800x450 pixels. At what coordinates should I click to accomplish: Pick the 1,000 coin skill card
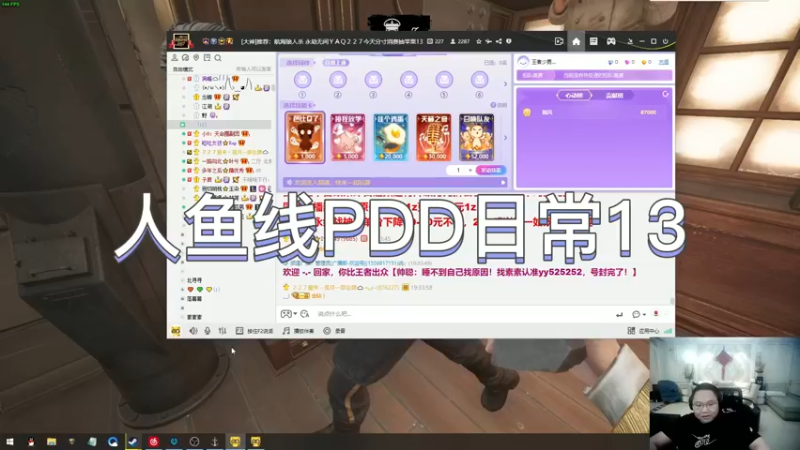pyautogui.click(x=305, y=137)
